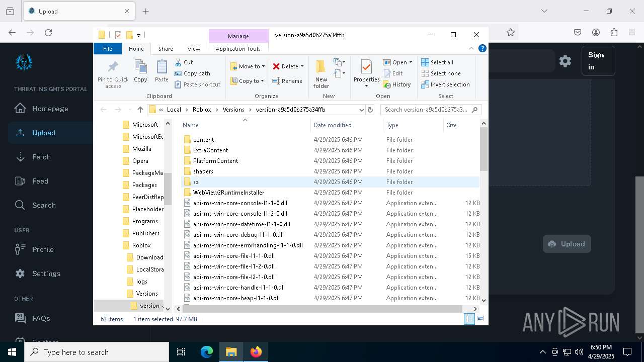This screenshot has height=362, width=644.
Task: Click Explorer Help question mark icon
Action: tap(482, 49)
